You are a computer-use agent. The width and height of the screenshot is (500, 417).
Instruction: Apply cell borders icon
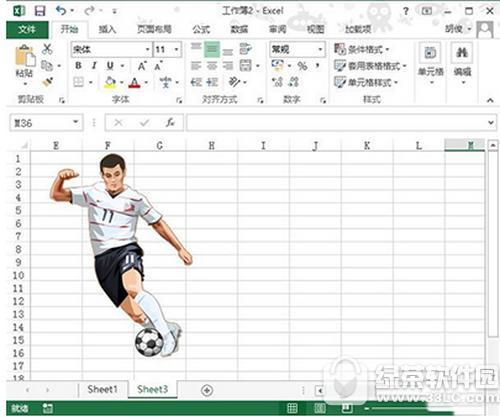click(78, 82)
